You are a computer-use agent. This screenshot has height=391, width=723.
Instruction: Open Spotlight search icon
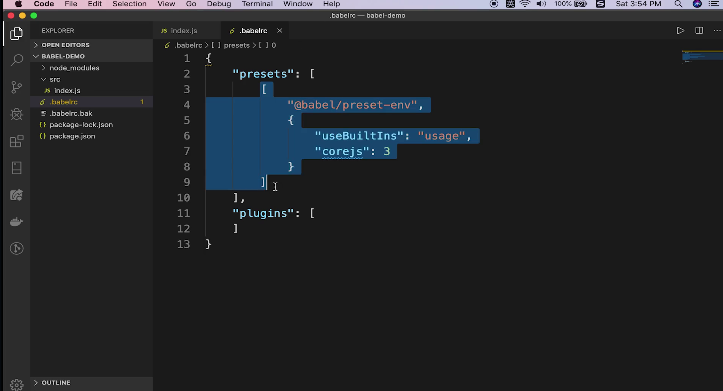[x=678, y=4]
